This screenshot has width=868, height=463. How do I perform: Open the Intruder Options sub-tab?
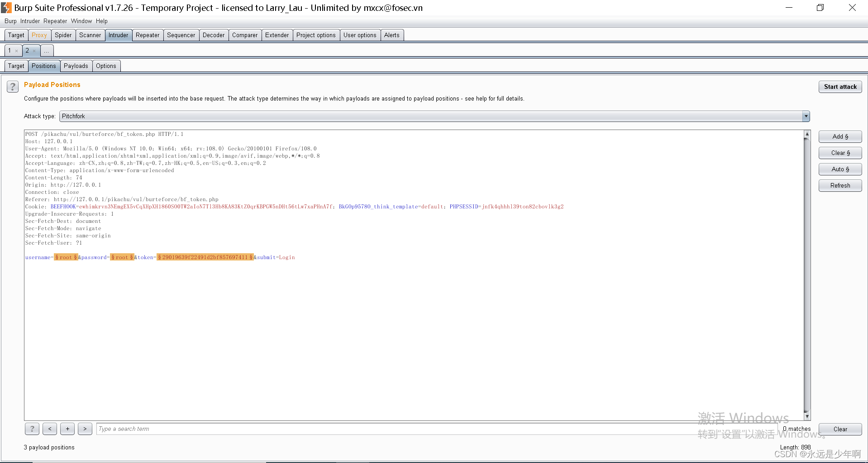coord(106,66)
